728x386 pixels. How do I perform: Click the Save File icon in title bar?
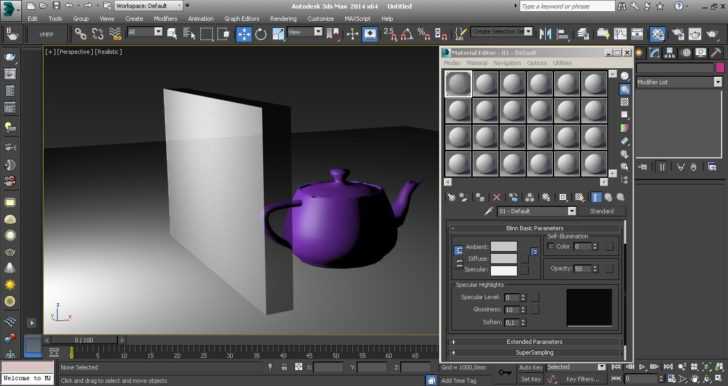pyautogui.click(x=56, y=6)
